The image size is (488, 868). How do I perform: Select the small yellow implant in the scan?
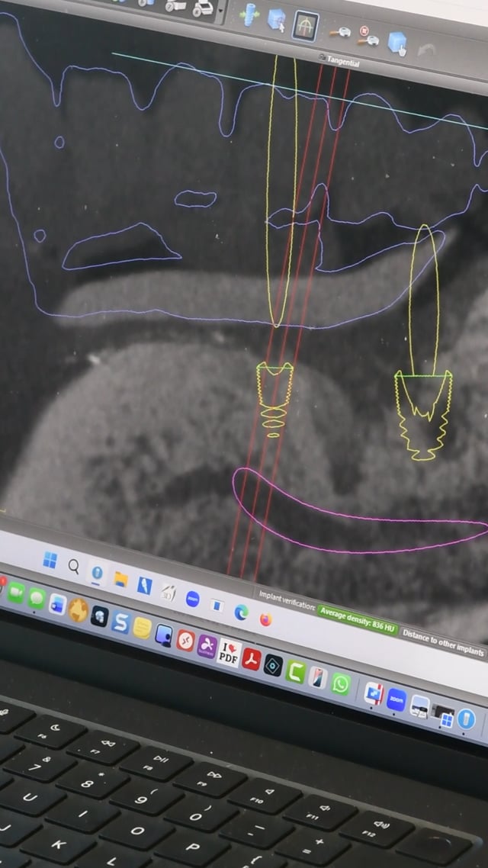pyautogui.click(x=274, y=399)
